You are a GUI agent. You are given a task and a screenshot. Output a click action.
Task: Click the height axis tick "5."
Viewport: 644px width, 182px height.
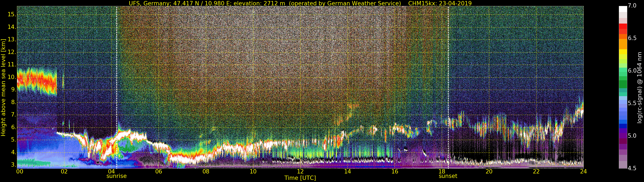13,140
